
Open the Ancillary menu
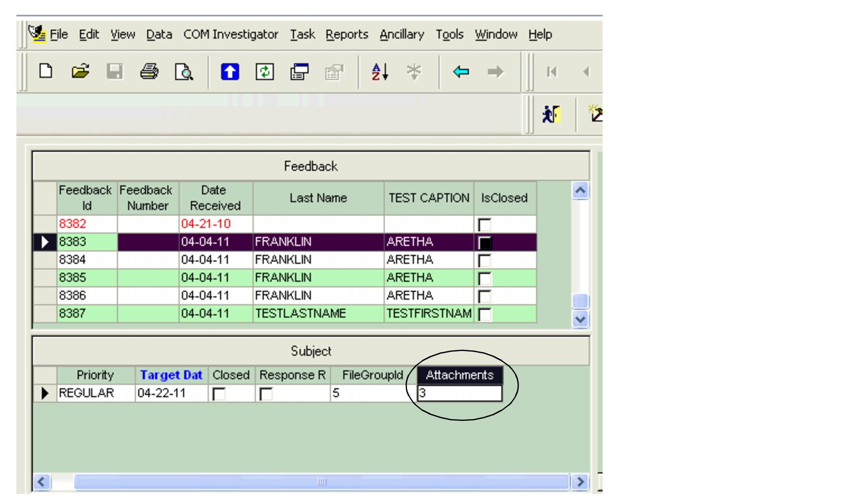coord(401,34)
